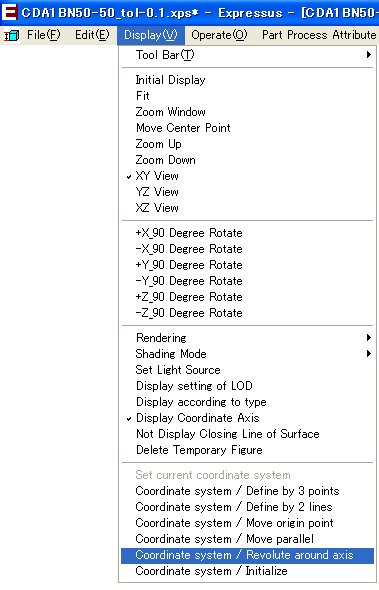Open Part Process Attribute menu

point(319,35)
